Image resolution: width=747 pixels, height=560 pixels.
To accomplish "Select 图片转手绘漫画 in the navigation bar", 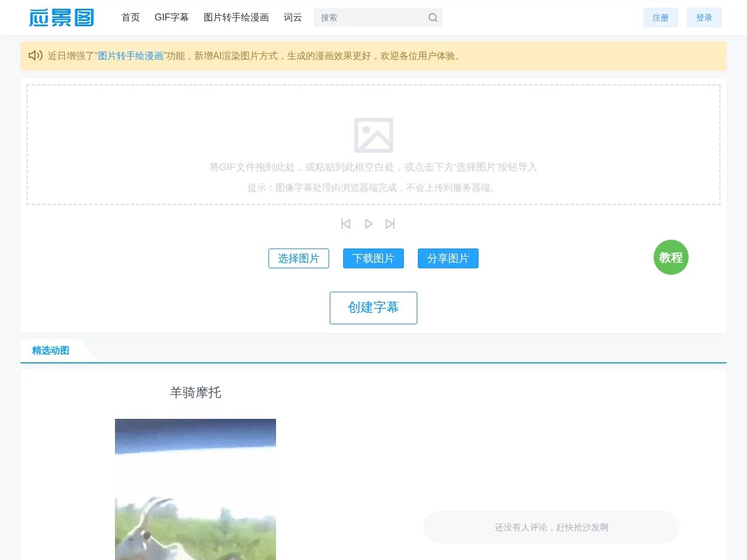I will pyautogui.click(x=236, y=17).
